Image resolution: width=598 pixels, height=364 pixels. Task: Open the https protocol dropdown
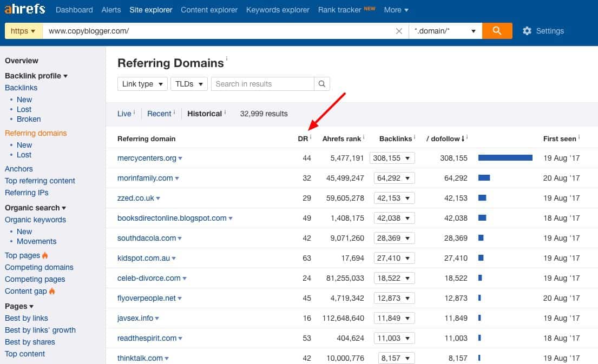click(23, 31)
